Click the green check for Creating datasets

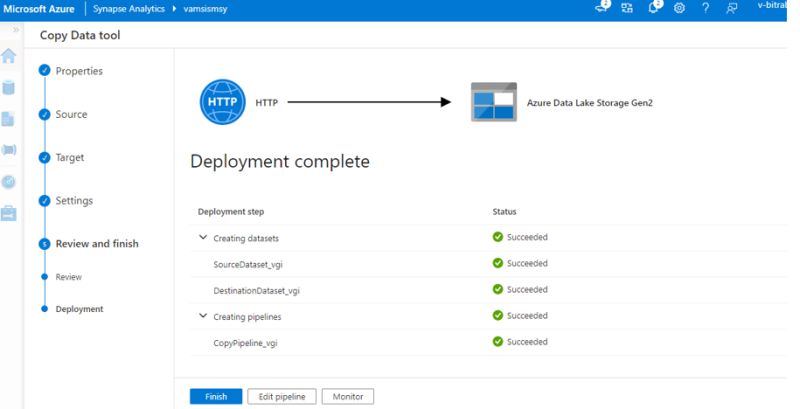pyautogui.click(x=498, y=237)
